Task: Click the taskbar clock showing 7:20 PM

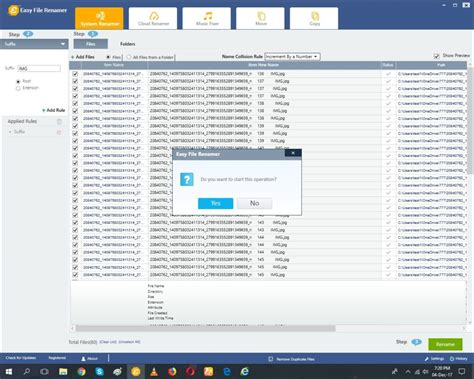Action: click(442, 371)
